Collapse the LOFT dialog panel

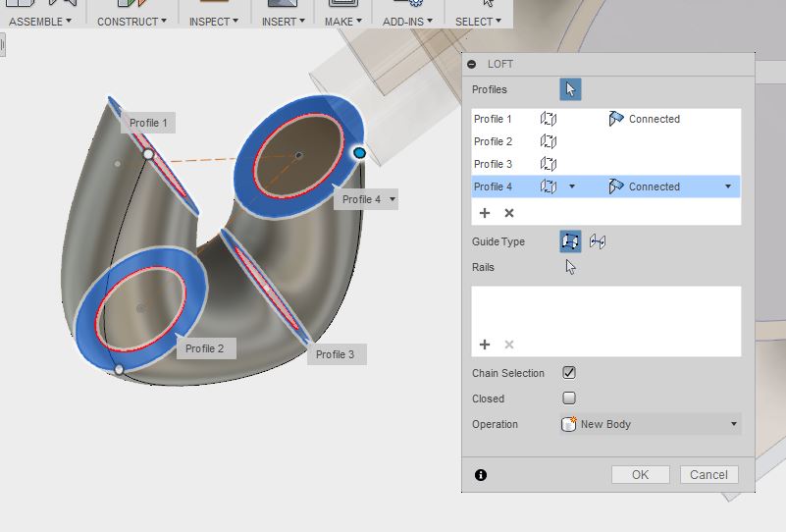(472, 64)
